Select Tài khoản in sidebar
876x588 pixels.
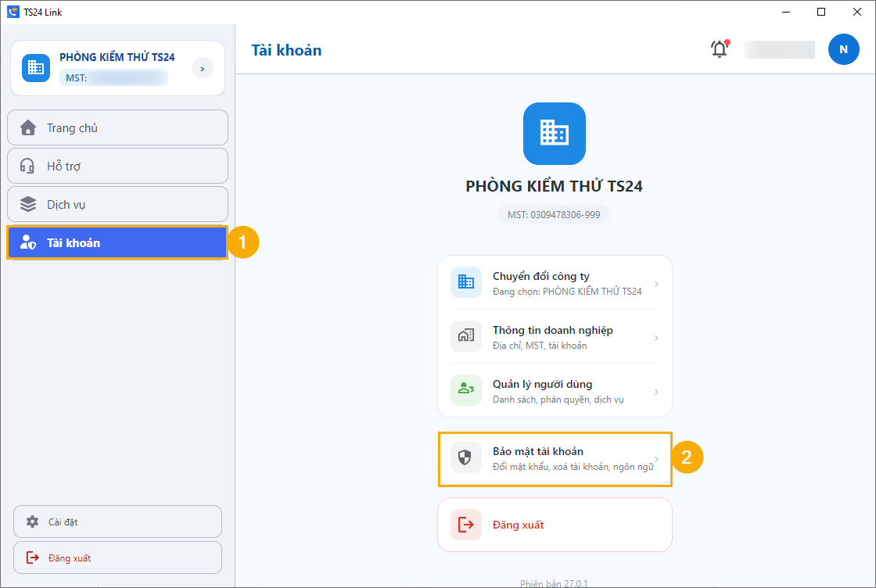tap(117, 243)
